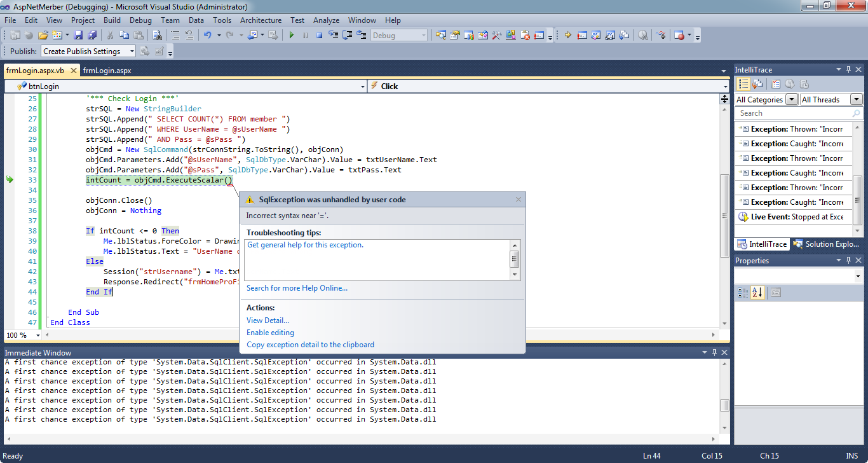Click the Copy toolbar icon
This screenshot has height=463, width=868.
(124, 36)
